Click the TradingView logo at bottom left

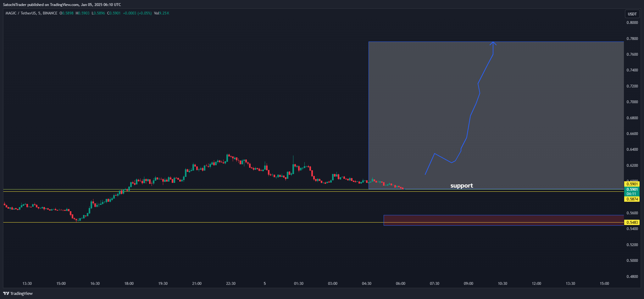[x=18, y=293]
